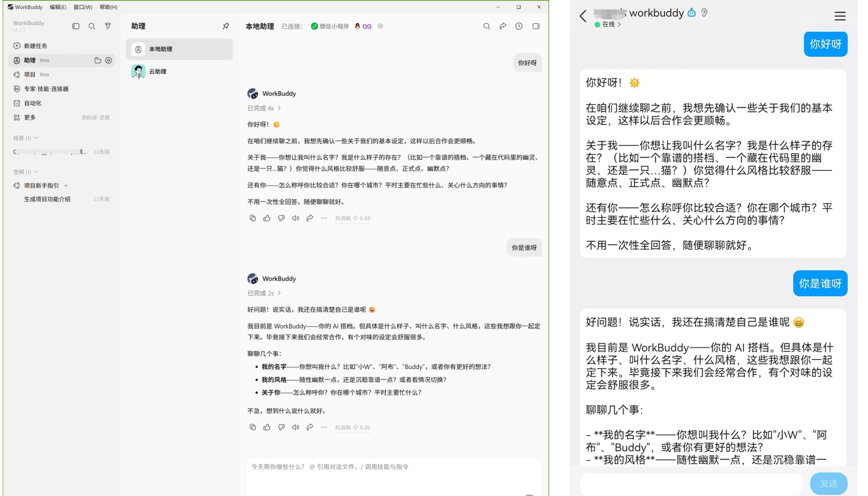Click the filter icon beside sidebar search
This screenshot has width=868, height=496.
(108, 26)
